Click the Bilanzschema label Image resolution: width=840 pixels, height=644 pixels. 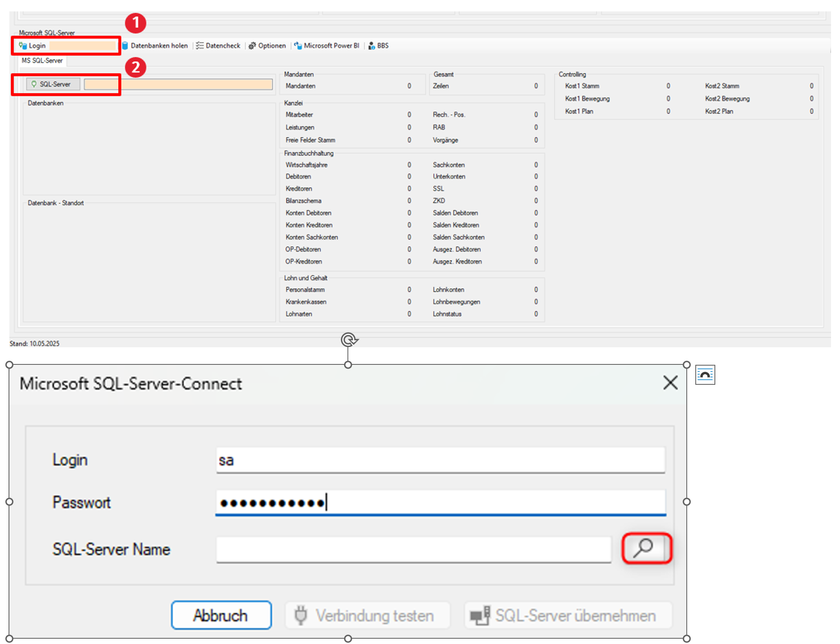(303, 201)
